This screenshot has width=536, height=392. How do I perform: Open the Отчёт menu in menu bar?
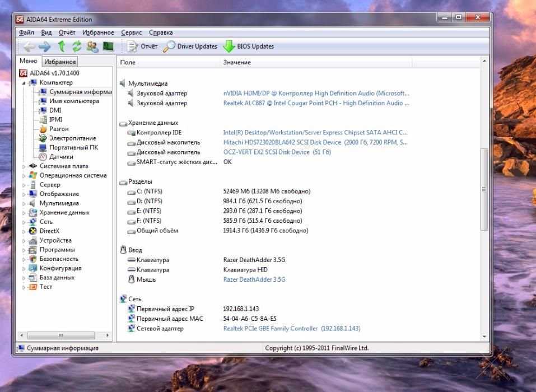tap(67, 32)
